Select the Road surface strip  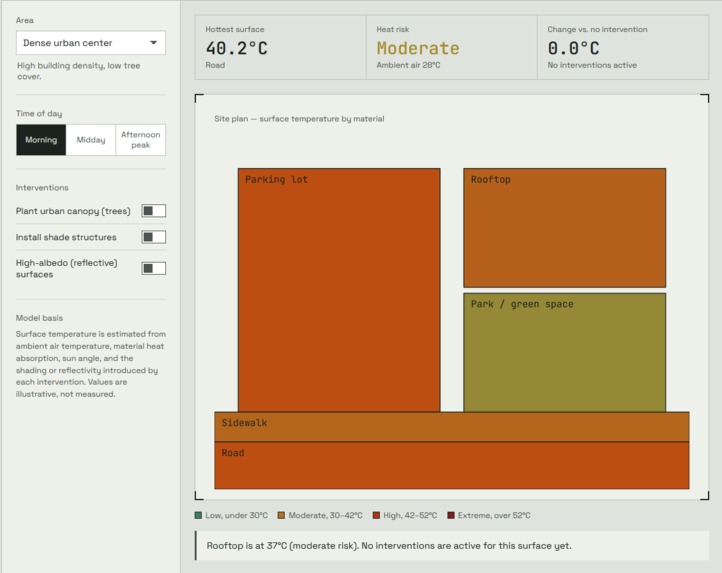click(452, 465)
